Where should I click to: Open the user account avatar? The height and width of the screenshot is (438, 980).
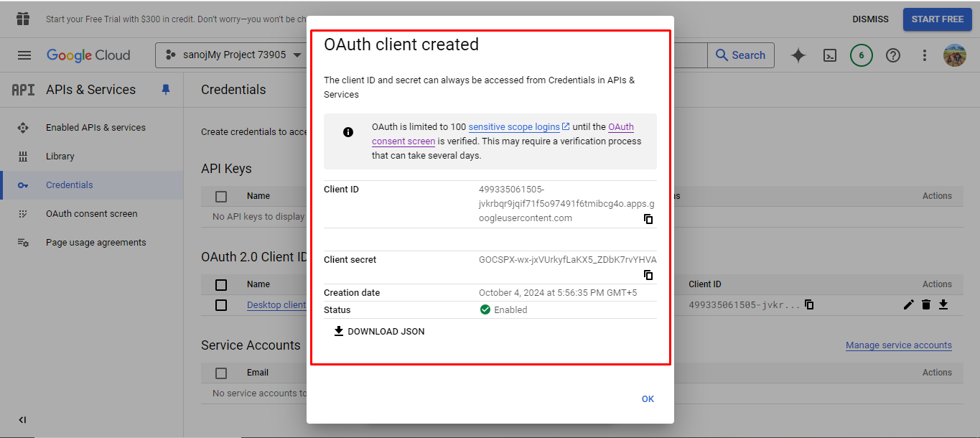pos(955,55)
